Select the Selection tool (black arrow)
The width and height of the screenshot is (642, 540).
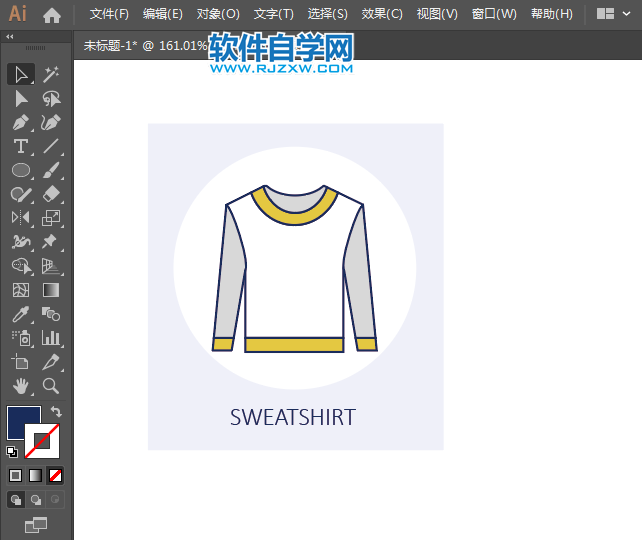(x=21, y=74)
